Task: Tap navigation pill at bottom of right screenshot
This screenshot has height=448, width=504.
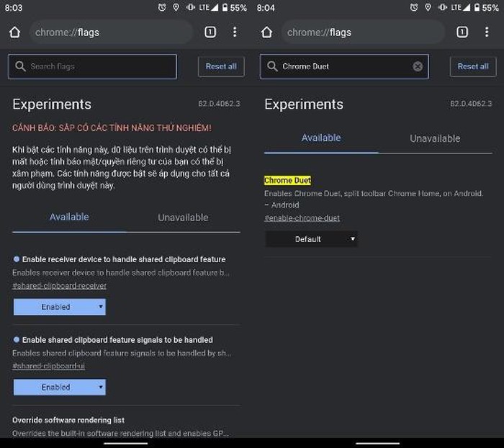Action: click(378, 444)
